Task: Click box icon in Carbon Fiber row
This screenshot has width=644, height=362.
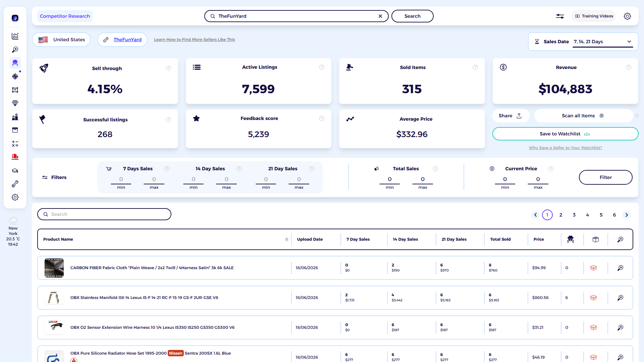Action: [593, 268]
